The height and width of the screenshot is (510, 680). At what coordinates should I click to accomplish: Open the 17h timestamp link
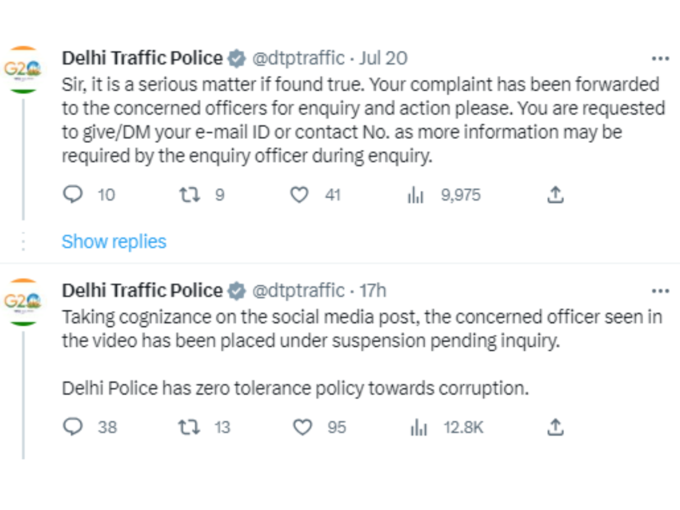[373, 291]
